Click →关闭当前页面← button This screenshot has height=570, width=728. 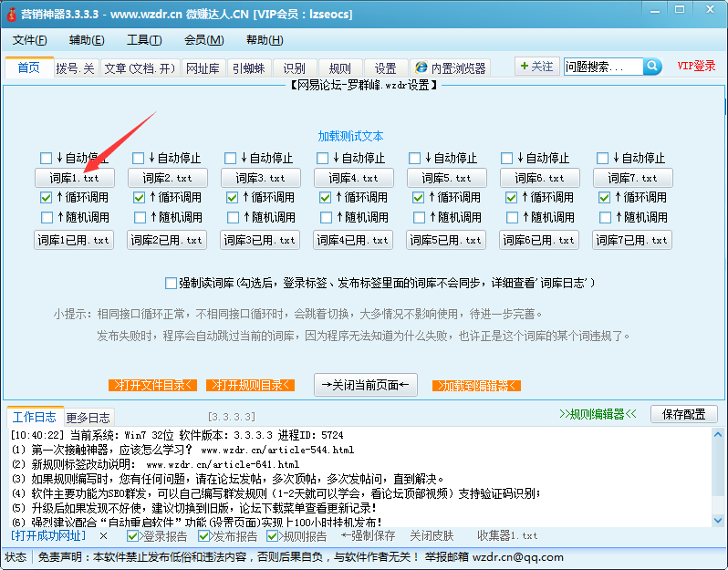366,385
